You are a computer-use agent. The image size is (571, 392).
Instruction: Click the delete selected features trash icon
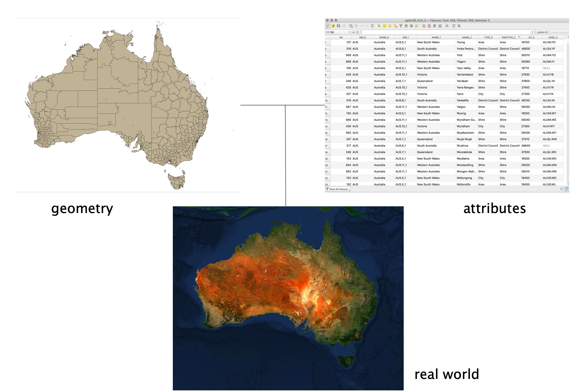point(356,26)
